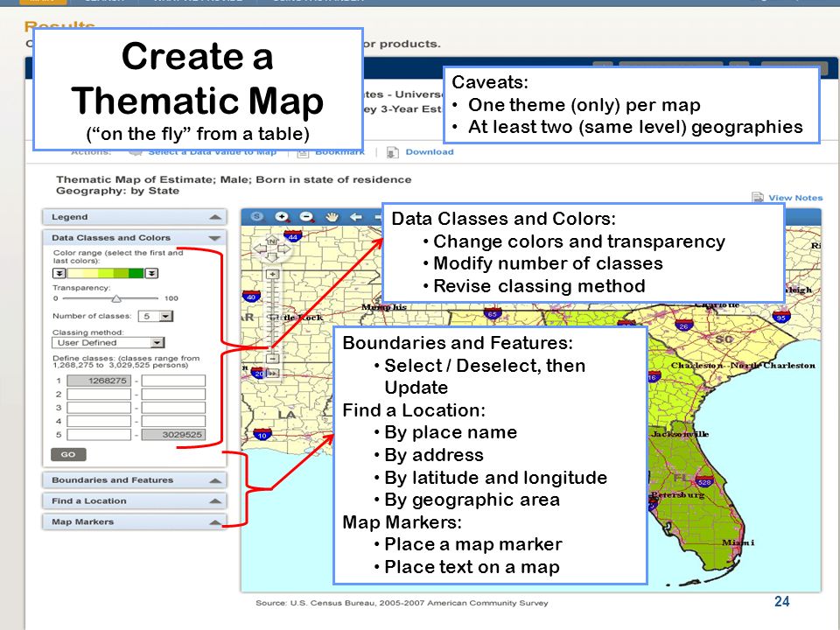840x630 pixels.
Task: Click the back arrow in map toolbar
Action: tap(356, 217)
